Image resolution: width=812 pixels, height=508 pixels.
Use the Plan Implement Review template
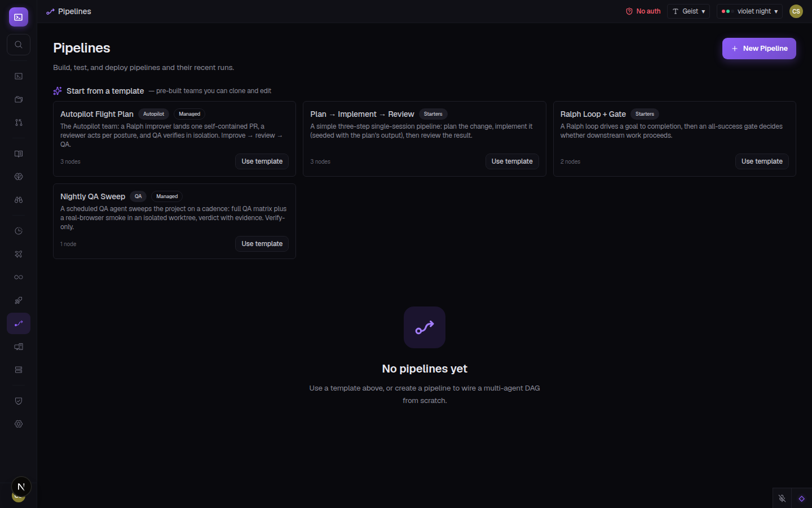click(x=512, y=161)
